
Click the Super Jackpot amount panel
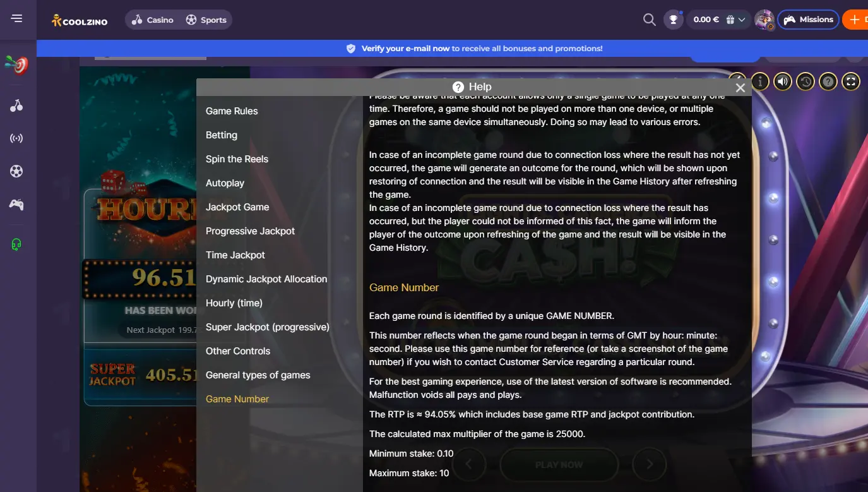[x=140, y=376]
